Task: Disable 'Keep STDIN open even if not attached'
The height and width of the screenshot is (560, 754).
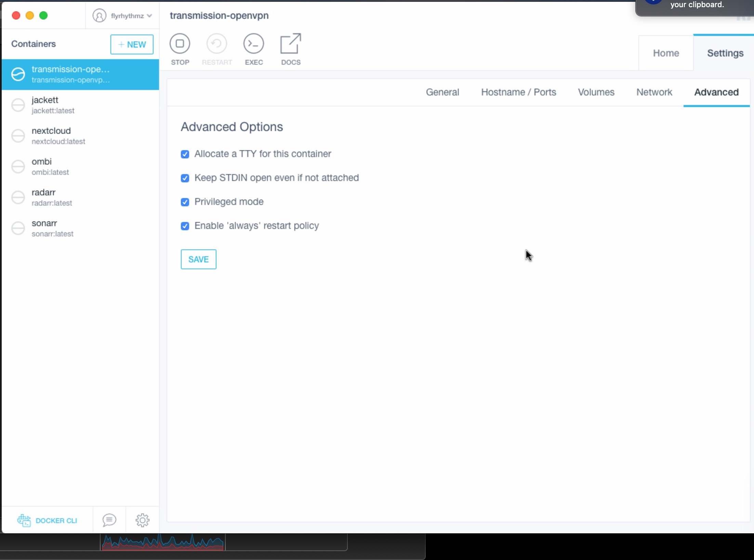Action: [x=185, y=178]
